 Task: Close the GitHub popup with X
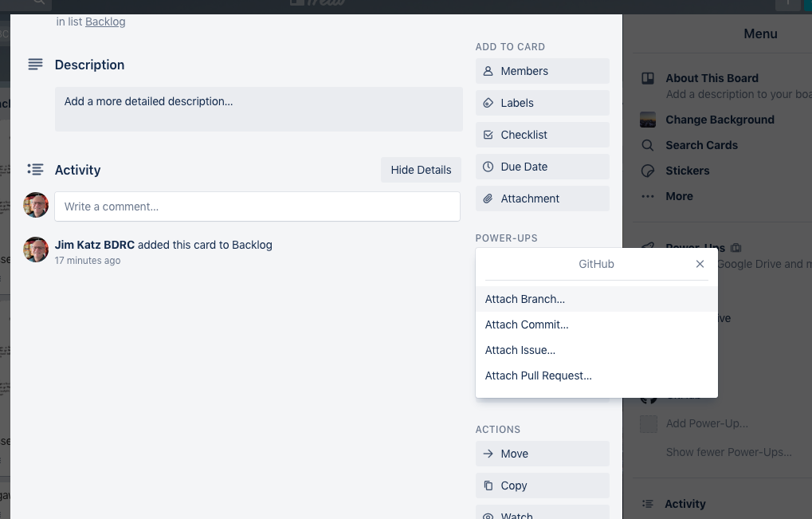pyautogui.click(x=700, y=264)
